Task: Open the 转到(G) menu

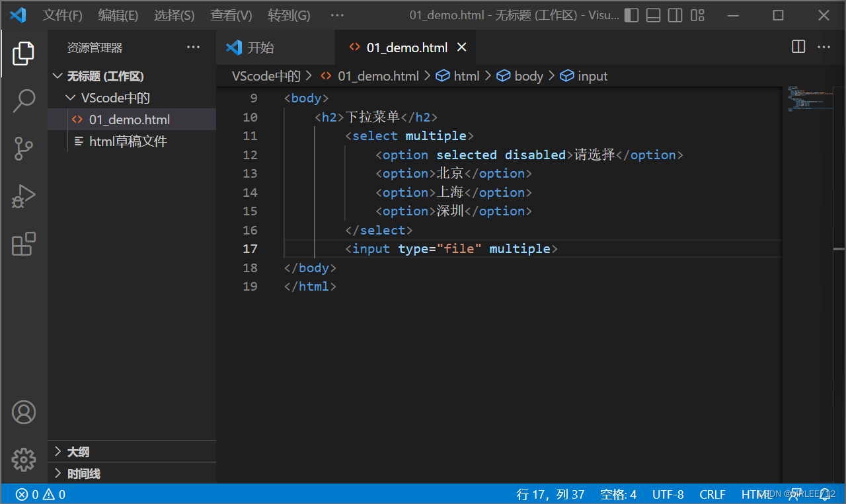Action: coord(289,15)
